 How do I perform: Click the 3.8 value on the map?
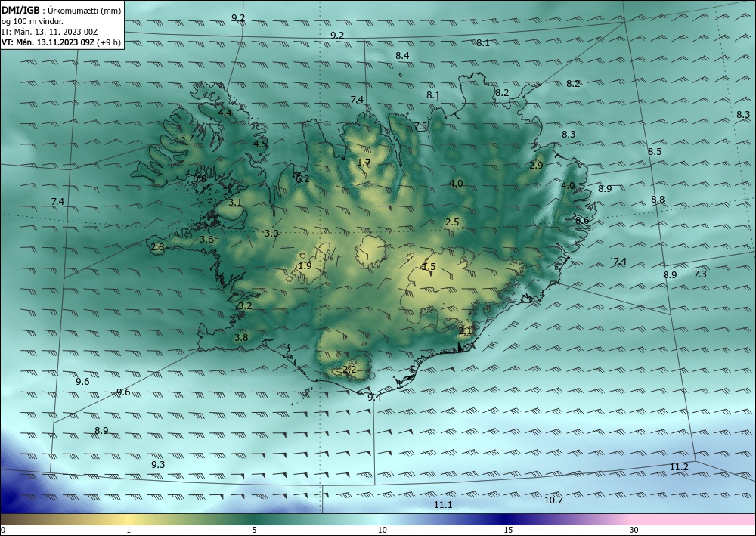241,338
